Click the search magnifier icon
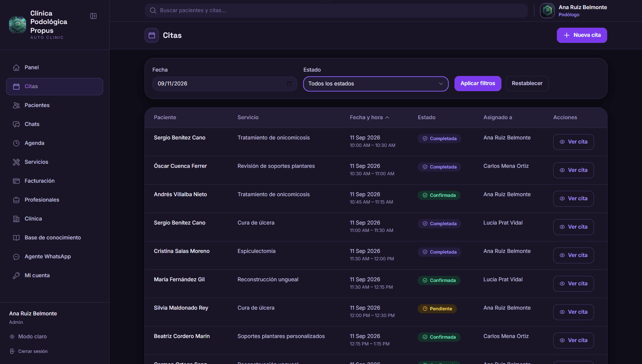This screenshot has width=642, height=364. point(153,10)
